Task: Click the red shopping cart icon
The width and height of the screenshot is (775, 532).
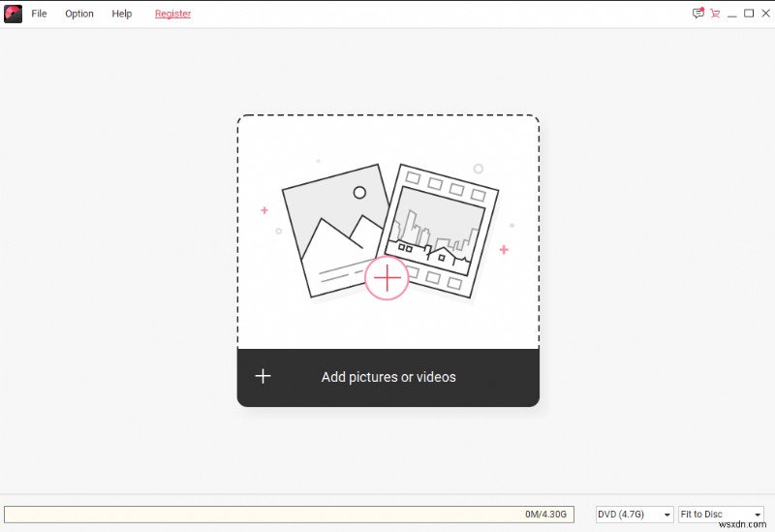Action: pyautogui.click(x=715, y=14)
